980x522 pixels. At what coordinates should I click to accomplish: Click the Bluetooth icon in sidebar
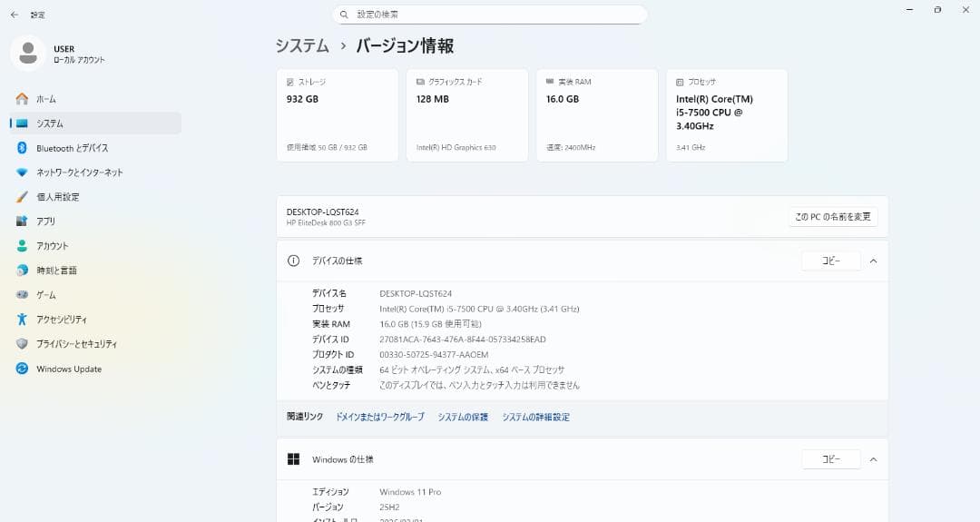point(22,148)
